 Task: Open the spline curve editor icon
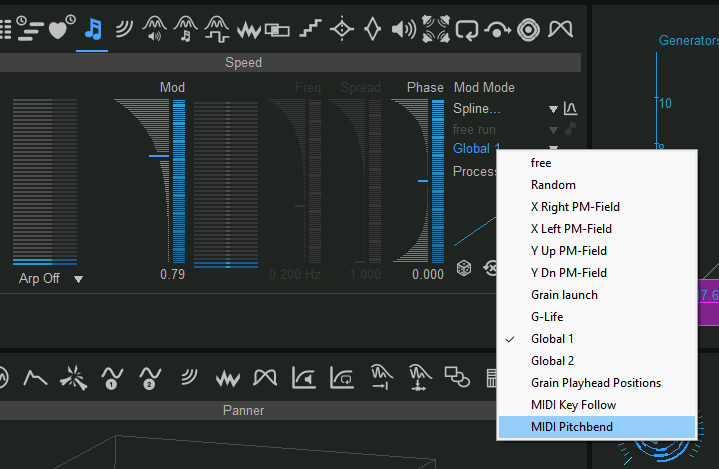[570, 109]
